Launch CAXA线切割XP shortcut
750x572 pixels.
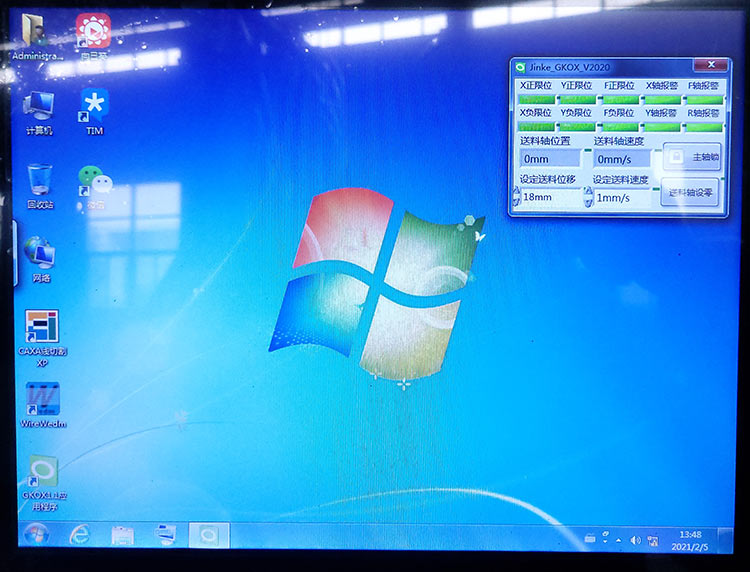pos(42,338)
